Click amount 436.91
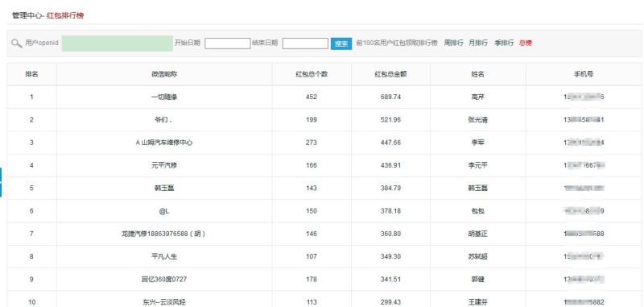Screen dimensions: 644x307 (390, 166)
